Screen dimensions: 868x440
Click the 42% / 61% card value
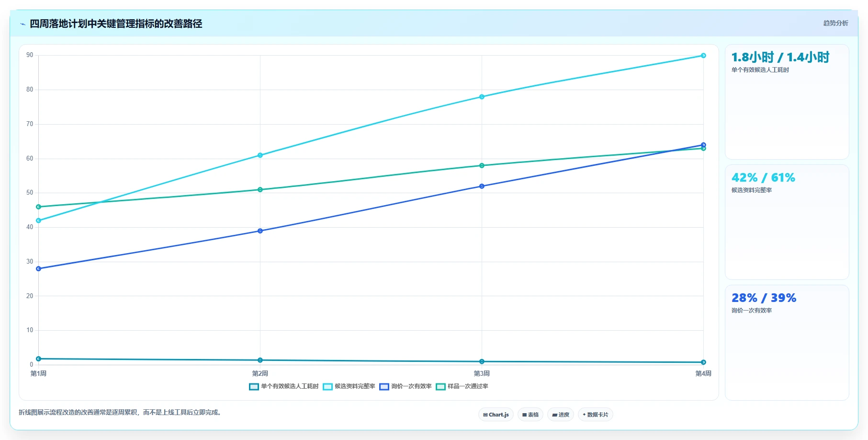763,178
